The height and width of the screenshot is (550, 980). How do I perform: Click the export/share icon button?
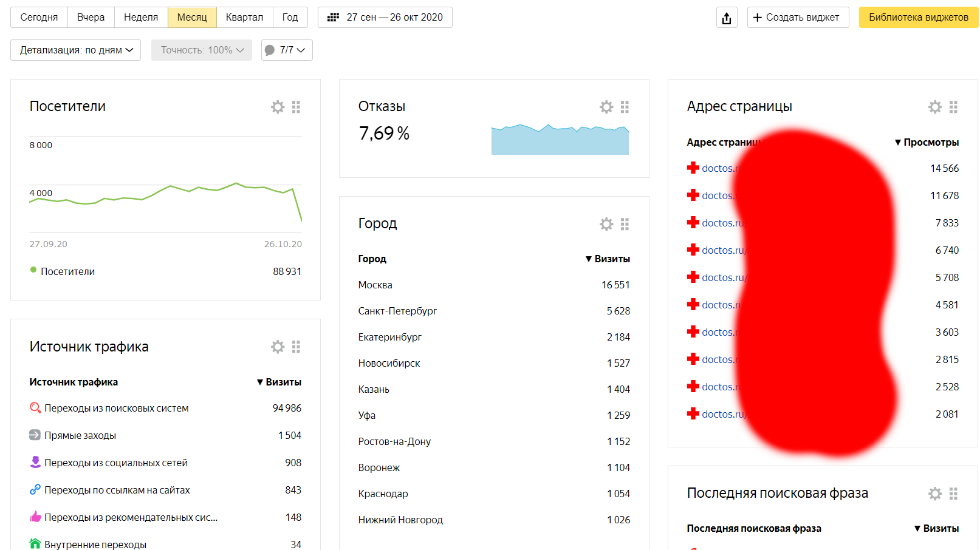[727, 18]
